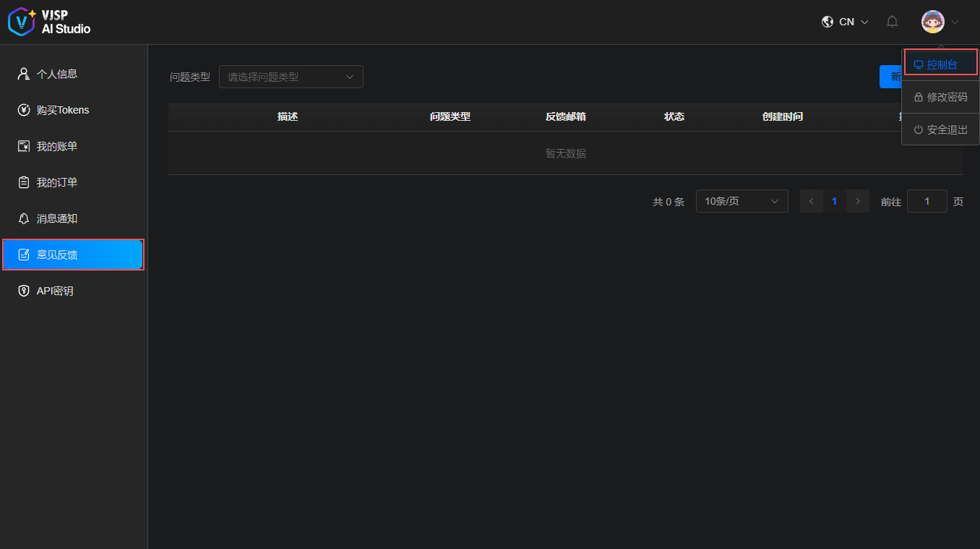Click the VISP AI Studio logo
This screenshot has height=549, width=980.
[x=49, y=22]
